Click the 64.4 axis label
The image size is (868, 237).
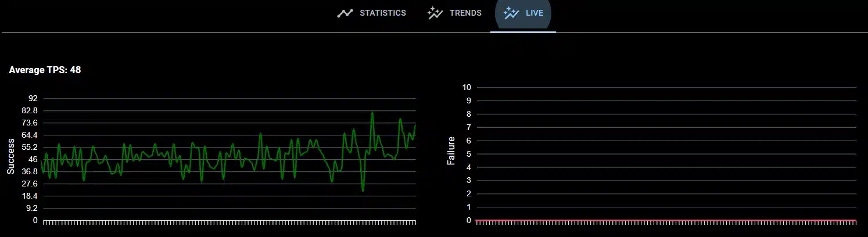click(28, 135)
